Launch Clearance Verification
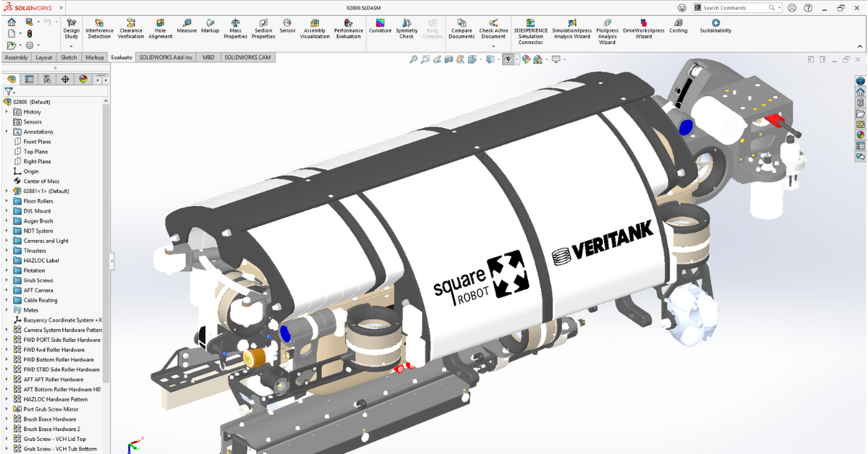The width and height of the screenshot is (868, 454). click(x=131, y=28)
